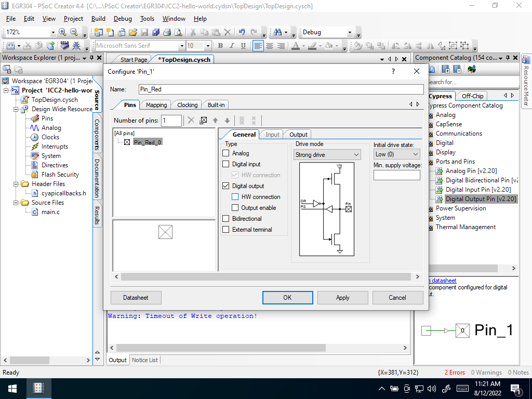Enable the Analog type checkbox
This screenshot has height=399, width=532.
tap(225, 153)
